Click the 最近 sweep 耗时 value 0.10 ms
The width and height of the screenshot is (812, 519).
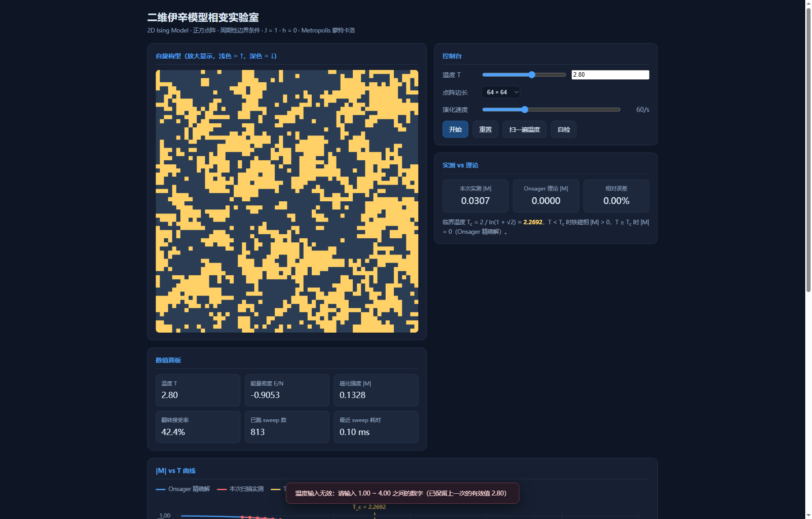click(355, 432)
